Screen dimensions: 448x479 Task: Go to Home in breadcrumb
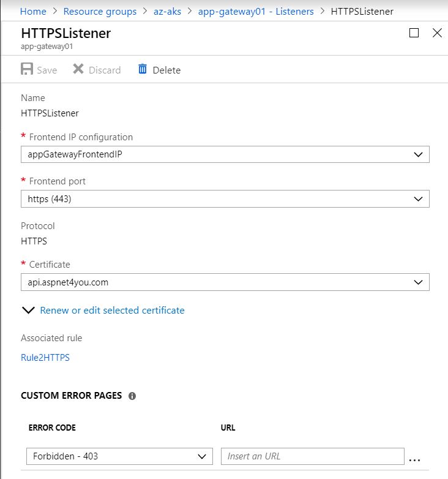pyautogui.click(x=33, y=12)
